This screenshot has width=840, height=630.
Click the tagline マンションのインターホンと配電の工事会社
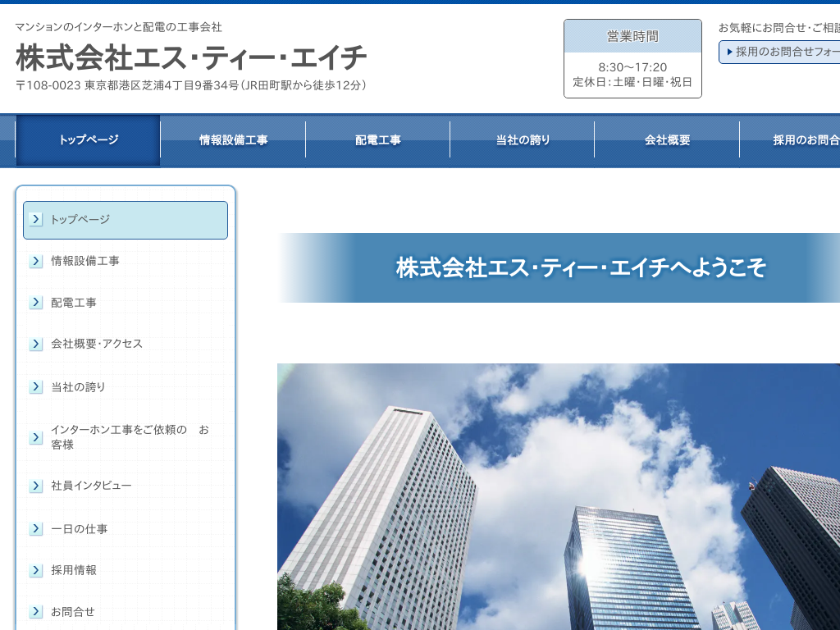coord(118,27)
